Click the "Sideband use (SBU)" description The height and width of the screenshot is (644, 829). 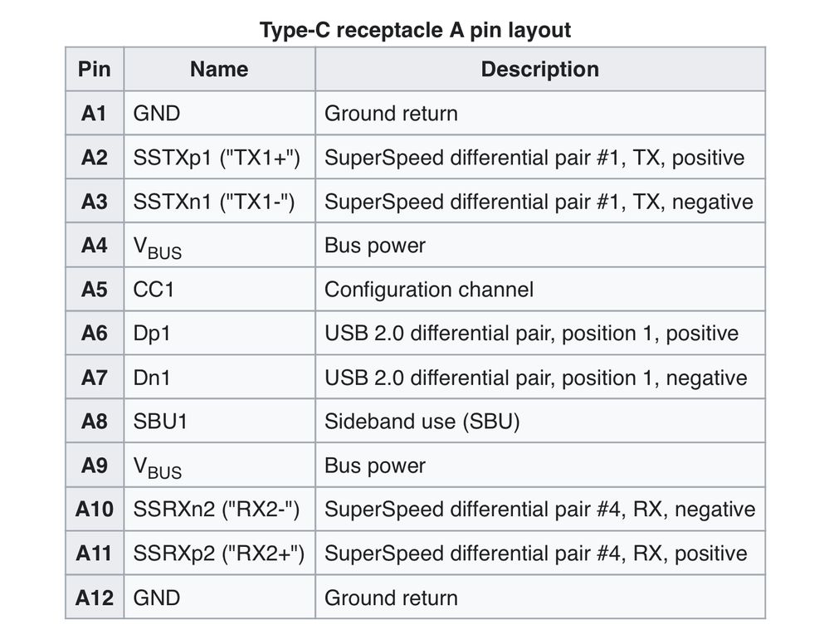point(422,422)
